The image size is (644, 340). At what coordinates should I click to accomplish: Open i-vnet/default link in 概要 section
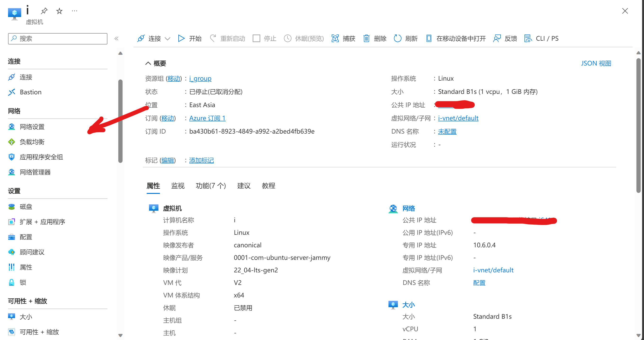458,118
